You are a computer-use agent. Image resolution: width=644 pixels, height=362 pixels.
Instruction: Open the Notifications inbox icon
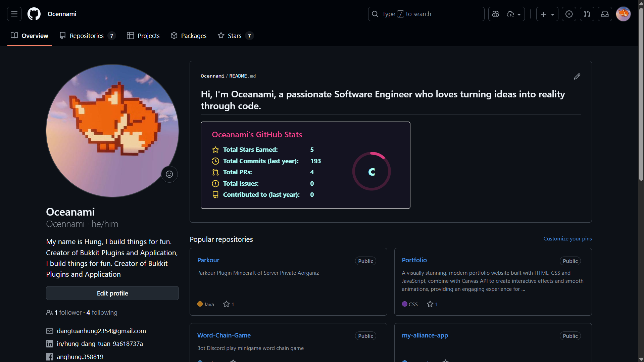pos(605,14)
